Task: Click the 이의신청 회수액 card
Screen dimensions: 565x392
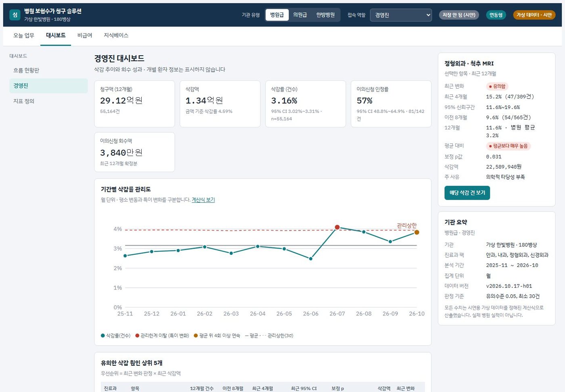Action: [x=134, y=152]
